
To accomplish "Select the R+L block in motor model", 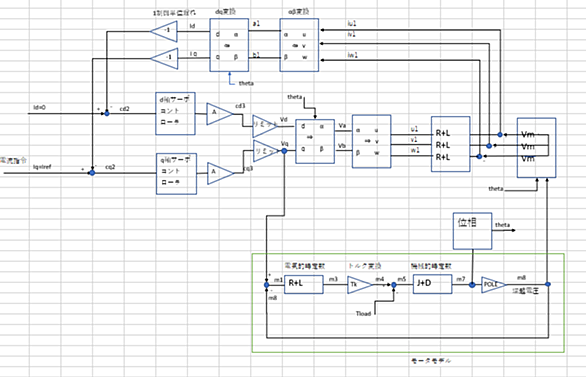I will tap(303, 284).
